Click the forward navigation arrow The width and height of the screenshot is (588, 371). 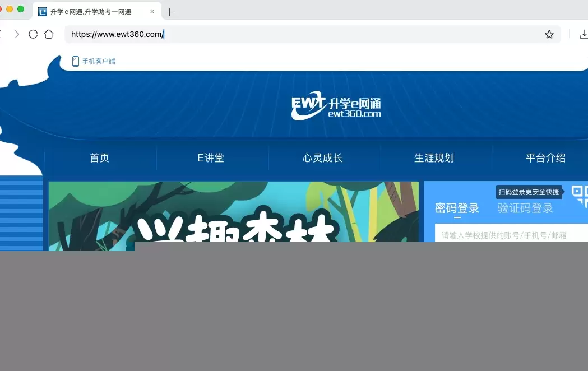tap(16, 34)
